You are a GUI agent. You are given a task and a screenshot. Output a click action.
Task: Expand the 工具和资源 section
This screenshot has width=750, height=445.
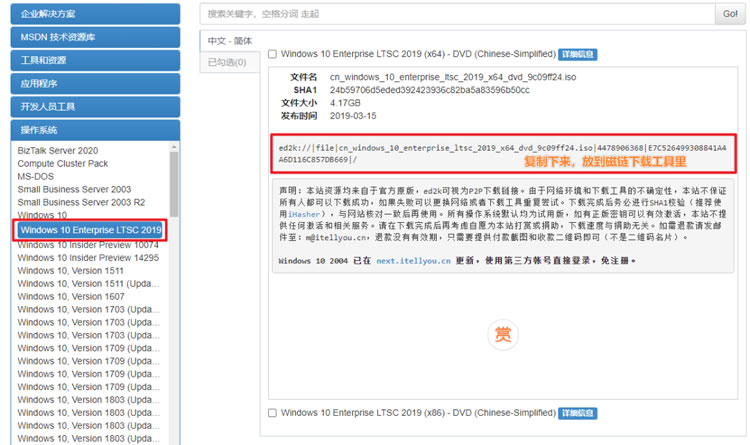[95, 60]
